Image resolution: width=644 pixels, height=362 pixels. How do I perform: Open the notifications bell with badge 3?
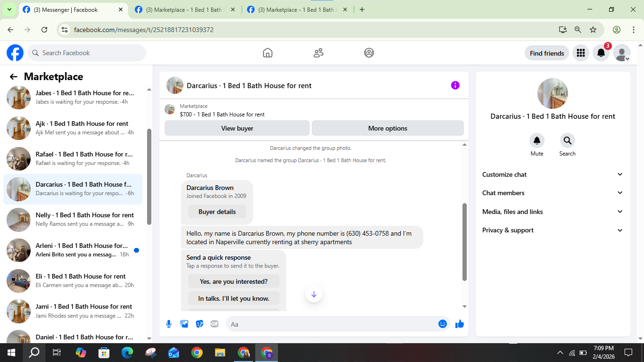tap(601, 53)
